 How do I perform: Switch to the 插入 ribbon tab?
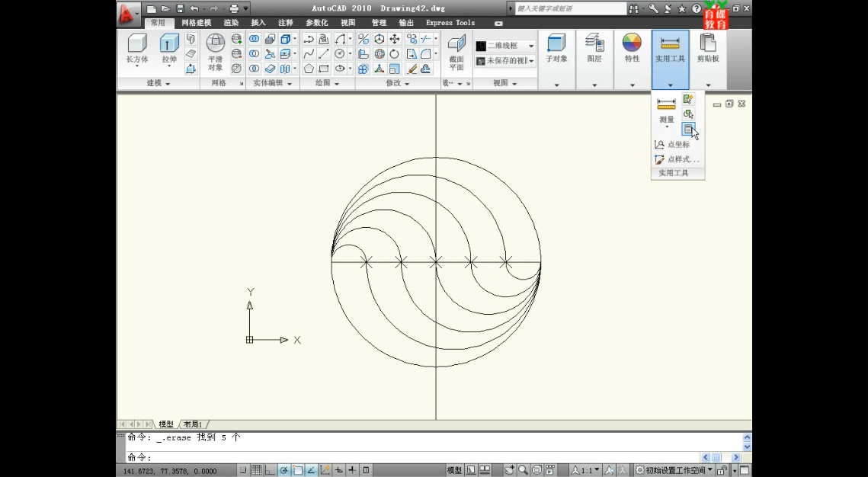tap(258, 23)
